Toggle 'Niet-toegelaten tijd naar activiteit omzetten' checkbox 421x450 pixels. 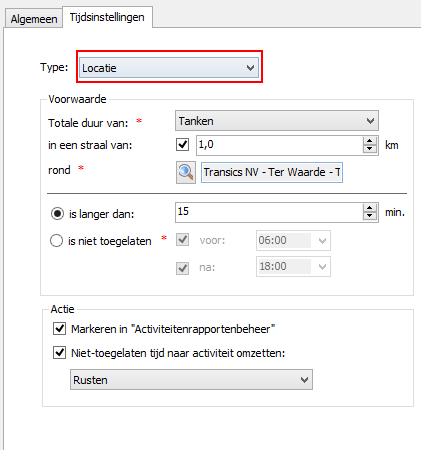[x=60, y=352]
